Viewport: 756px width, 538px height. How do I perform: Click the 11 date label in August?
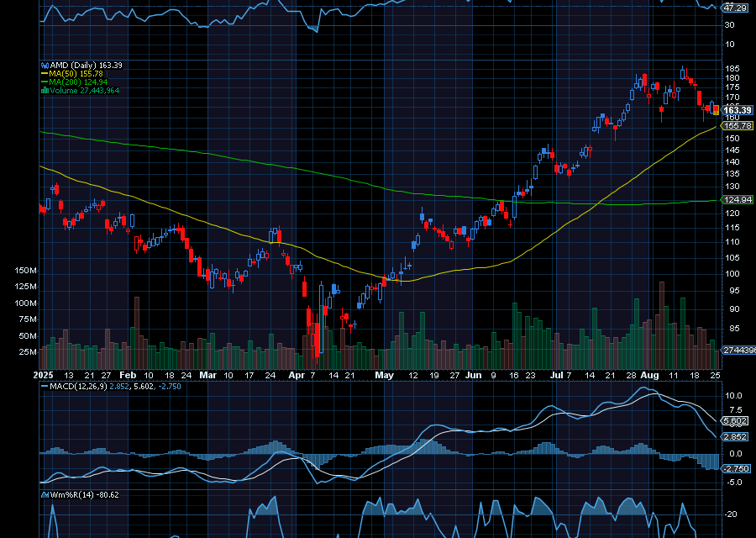click(x=674, y=375)
